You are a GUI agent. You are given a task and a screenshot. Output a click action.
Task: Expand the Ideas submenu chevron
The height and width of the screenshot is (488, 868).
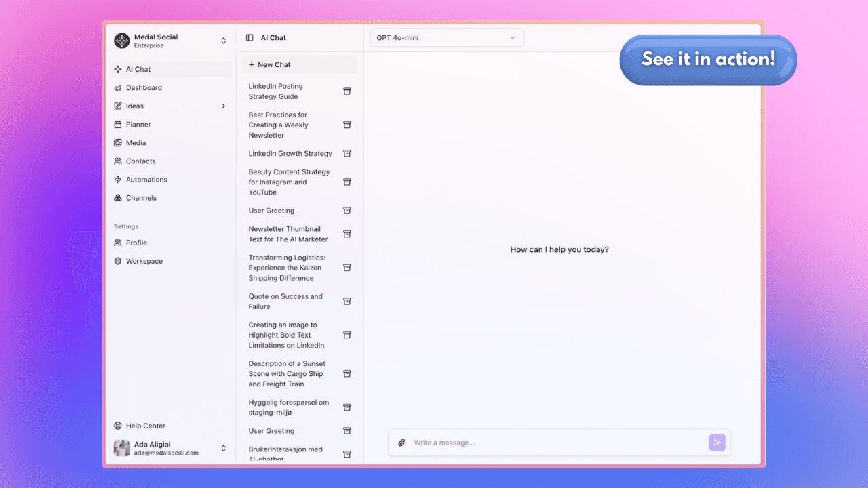223,106
